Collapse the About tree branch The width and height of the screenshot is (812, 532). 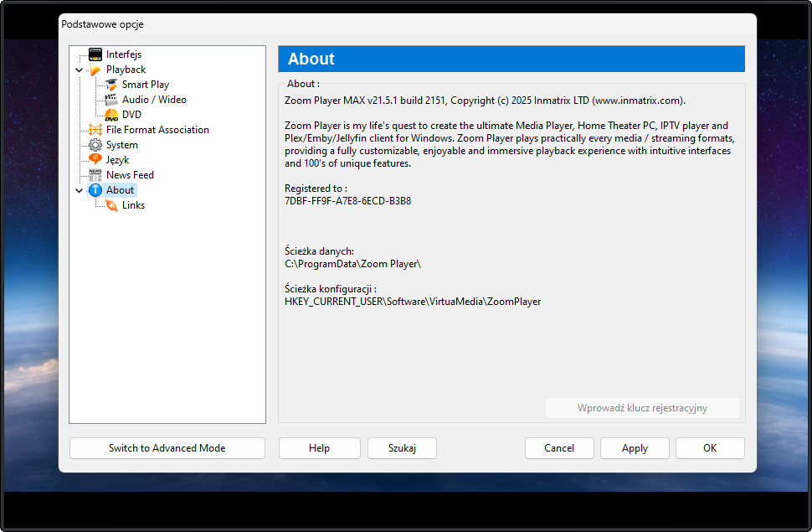pos(80,190)
